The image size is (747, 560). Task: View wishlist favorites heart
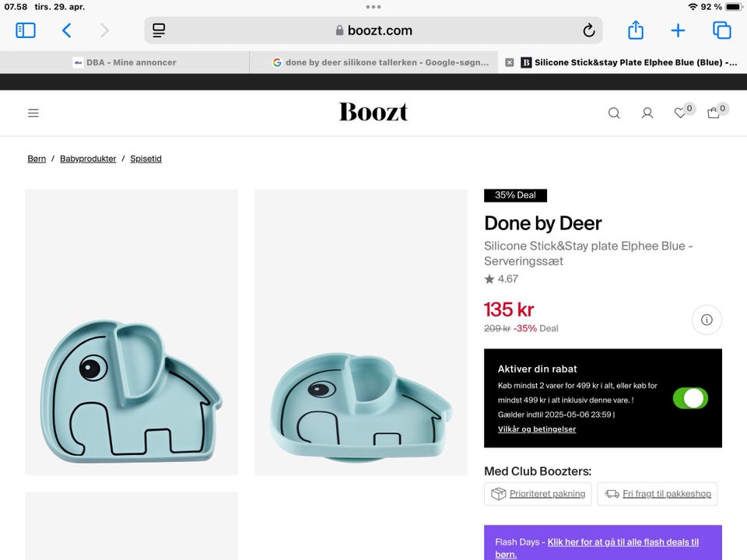[x=680, y=113]
